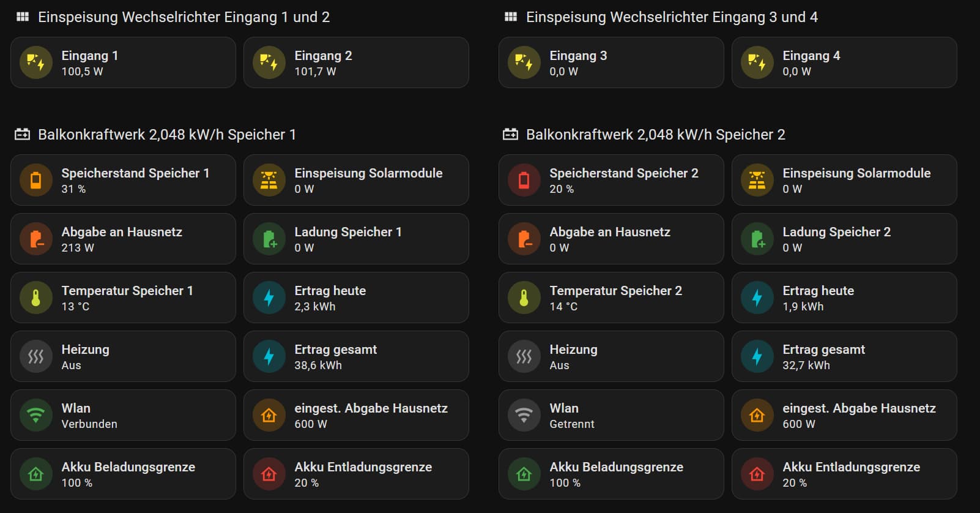Viewport: 980px width, 513px height.
Task: Open the eingest. Abgabe Hausnetz tile of Speicher 2
Action: click(x=844, y=415)
